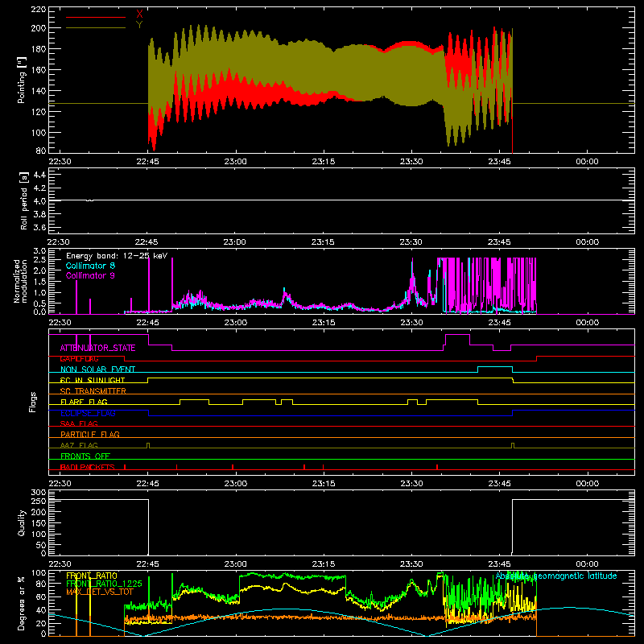
Task: Click the Collimator 9 legend entry
Action: [90, 275]
